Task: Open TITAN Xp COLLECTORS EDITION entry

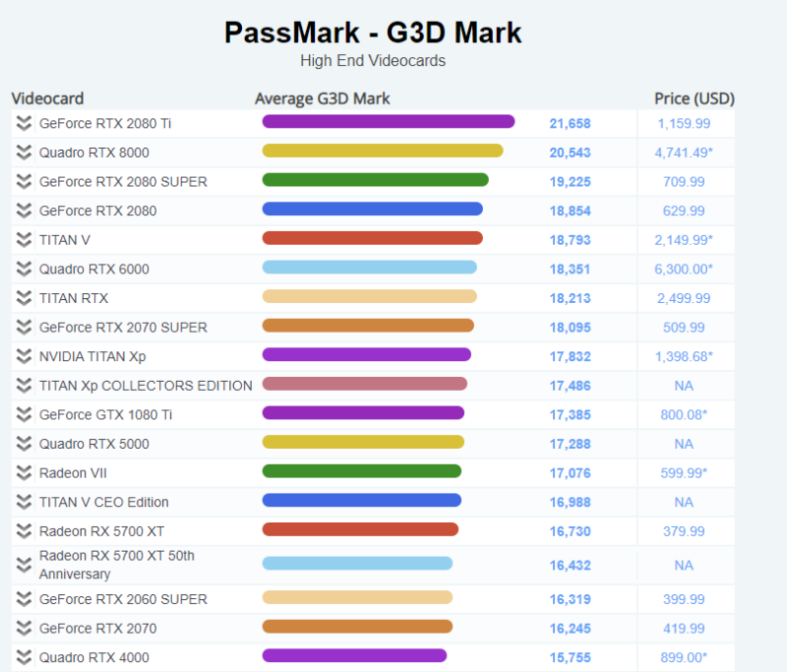Action: tap(146, 386)
